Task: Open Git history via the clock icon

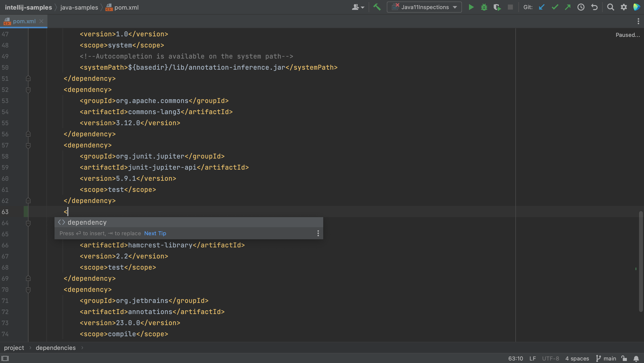Action: [x=581, y=7]
